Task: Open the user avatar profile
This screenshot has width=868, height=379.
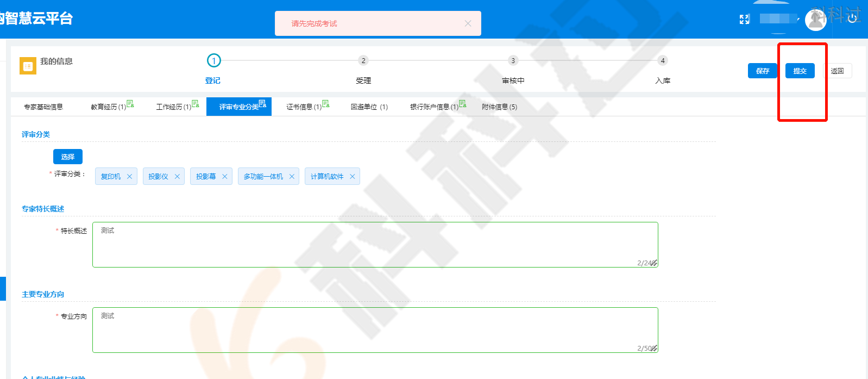Action: click(x=815, y=20)
